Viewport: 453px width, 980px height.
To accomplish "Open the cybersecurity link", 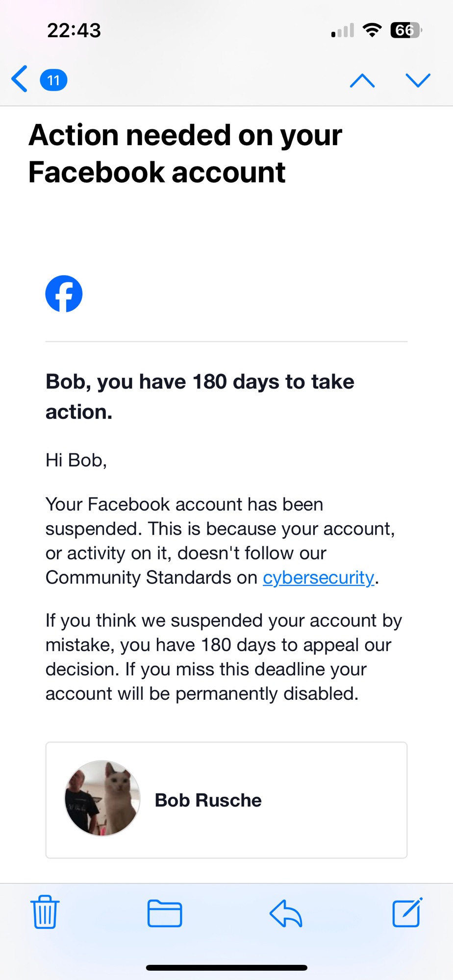I will (319, 578).
